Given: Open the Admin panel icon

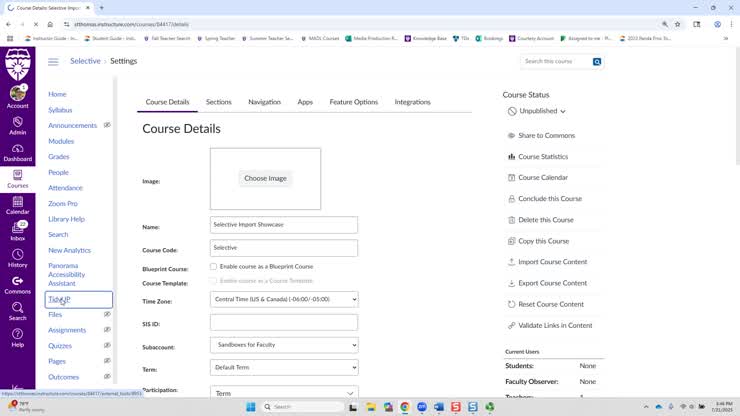Looking at the screenshot, I should click(x=17, y=126).
